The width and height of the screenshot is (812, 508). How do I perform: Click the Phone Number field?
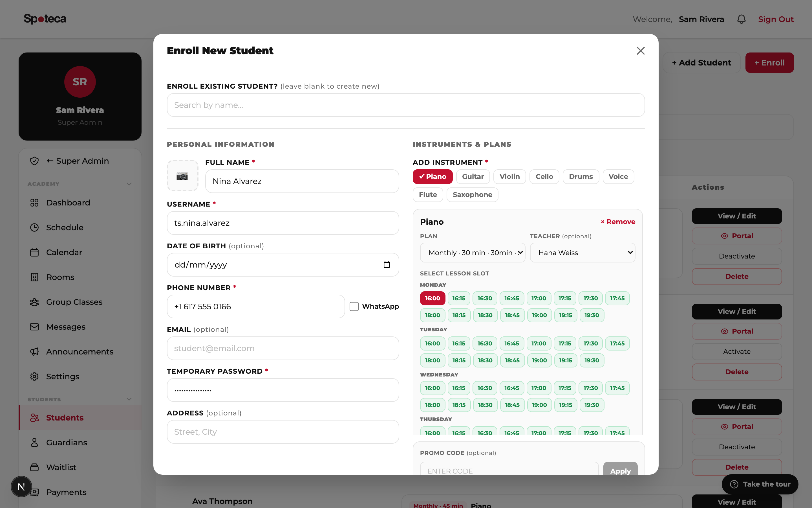(256, 306)
